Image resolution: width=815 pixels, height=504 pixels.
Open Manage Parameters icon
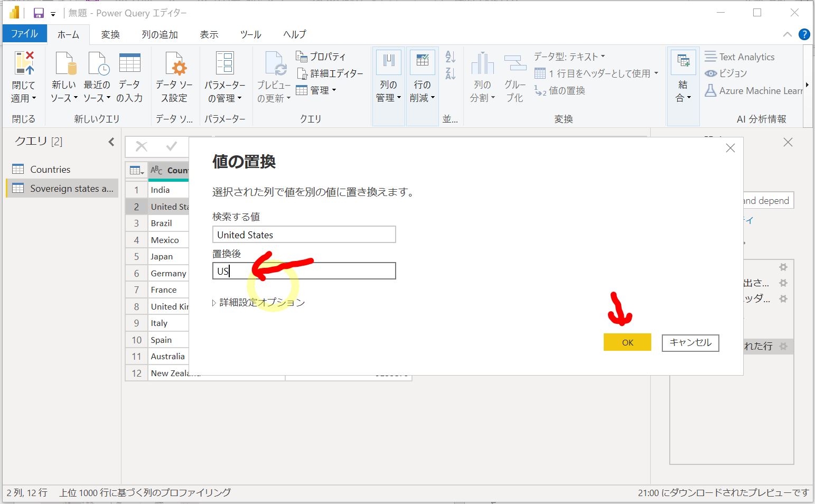click(225, 63)
